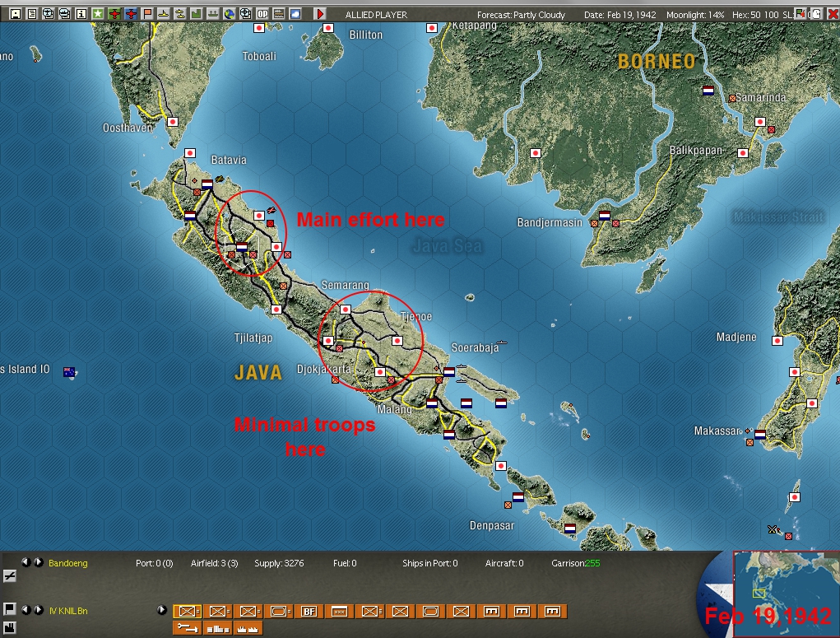Select the Bandoeng base name in info panel
Viewport: 840px width, 638px height.
68,563
